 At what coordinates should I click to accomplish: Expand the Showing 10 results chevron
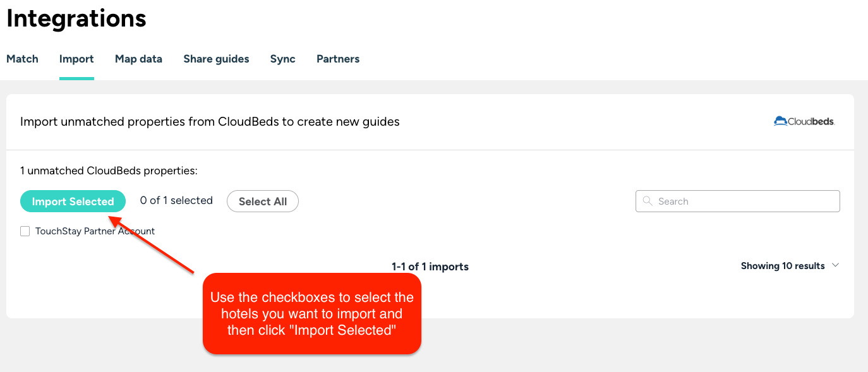click(835, 265)
